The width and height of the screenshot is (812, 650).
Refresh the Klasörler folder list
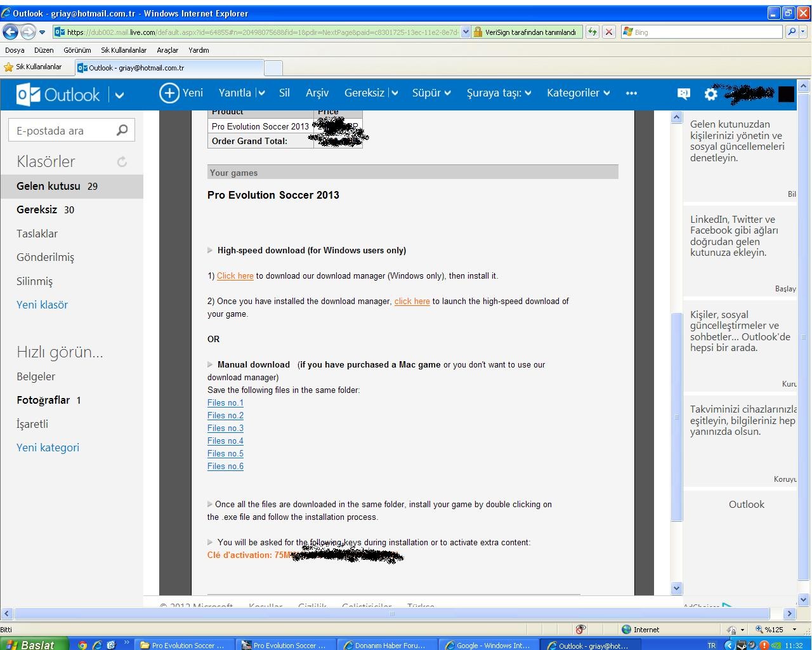point(122,162)
